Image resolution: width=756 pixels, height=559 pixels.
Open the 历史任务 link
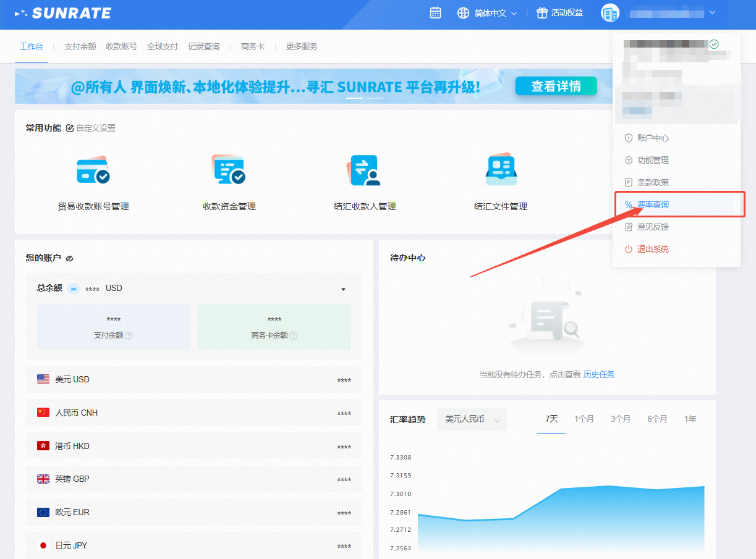point(599,374)
